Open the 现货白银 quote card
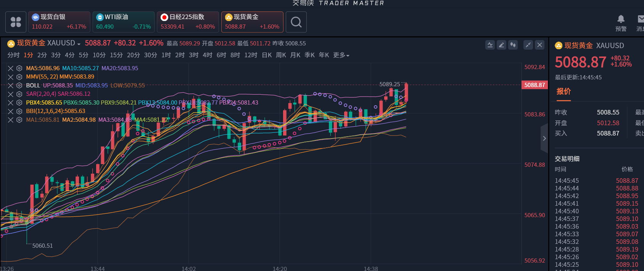The height and width of the screenshot is (271, 644). point(59,22)
